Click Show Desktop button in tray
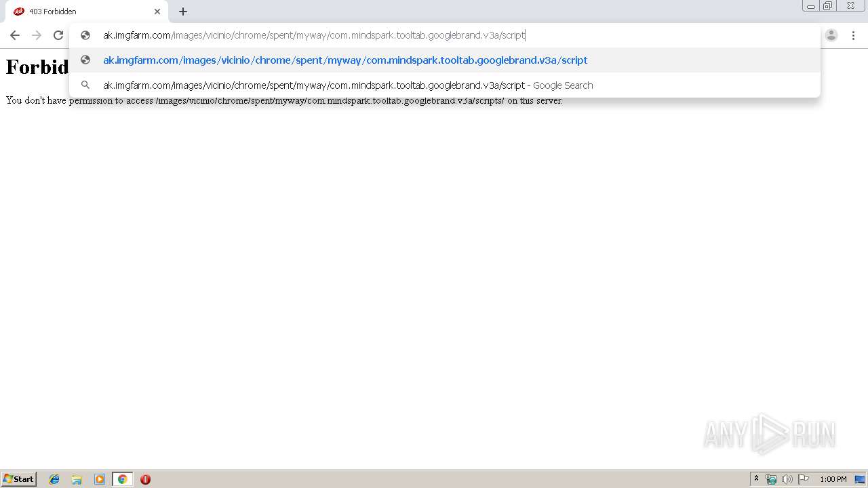This screenshot has width=868, height=488. [x=860, y=479]
